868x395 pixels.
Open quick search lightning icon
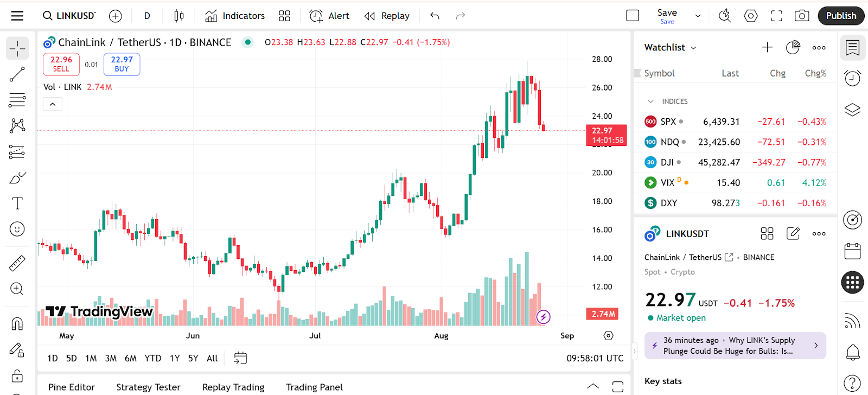[725, 16]
